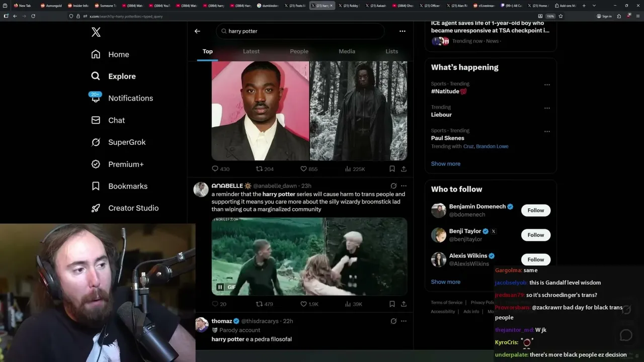Image resolution: width=644 pixels, height=362 pixels.
Task: Open the Notifications bell with 20+ badge
Action: (x=96, y=98)
